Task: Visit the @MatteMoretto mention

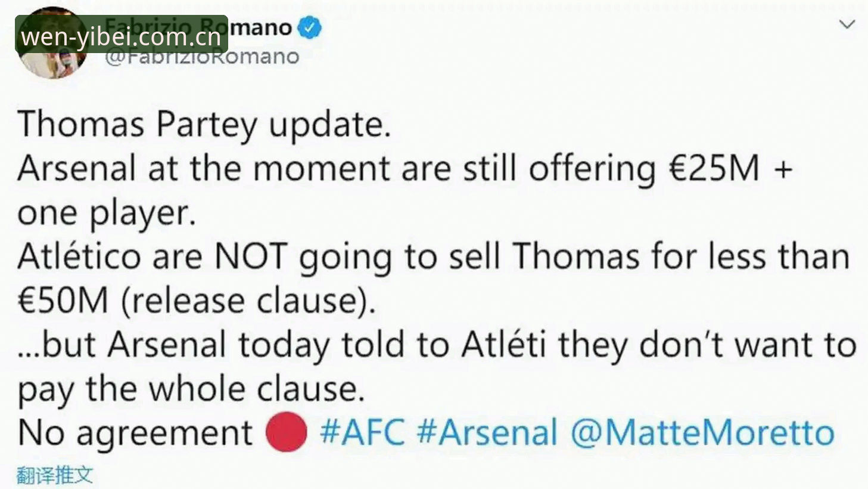Action: pyautogui.click(x=702, y=432)
